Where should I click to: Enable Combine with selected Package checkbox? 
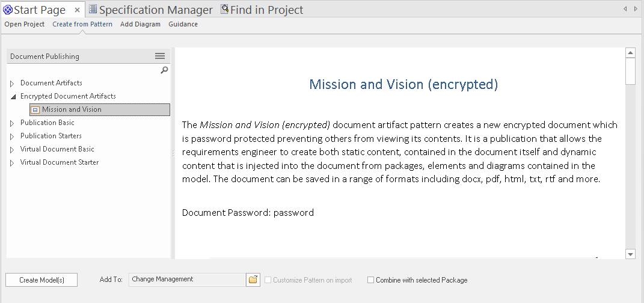[371, 280]
